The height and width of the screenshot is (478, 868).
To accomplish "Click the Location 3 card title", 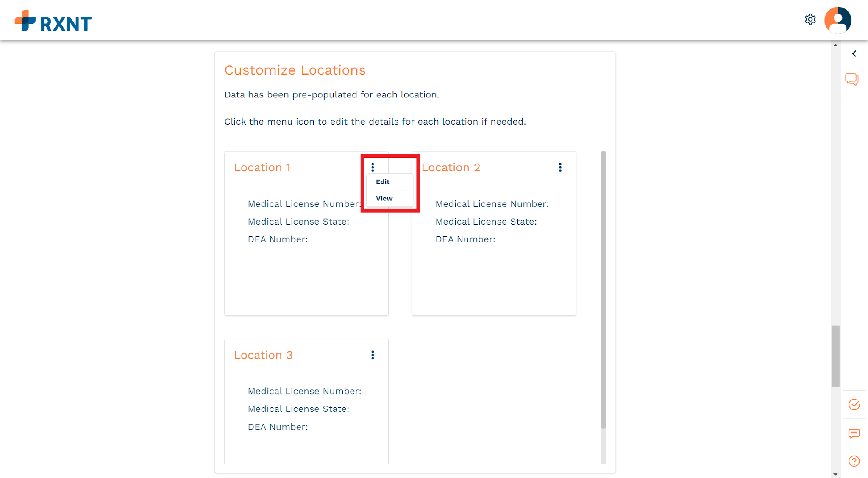I will pos(263,355).
